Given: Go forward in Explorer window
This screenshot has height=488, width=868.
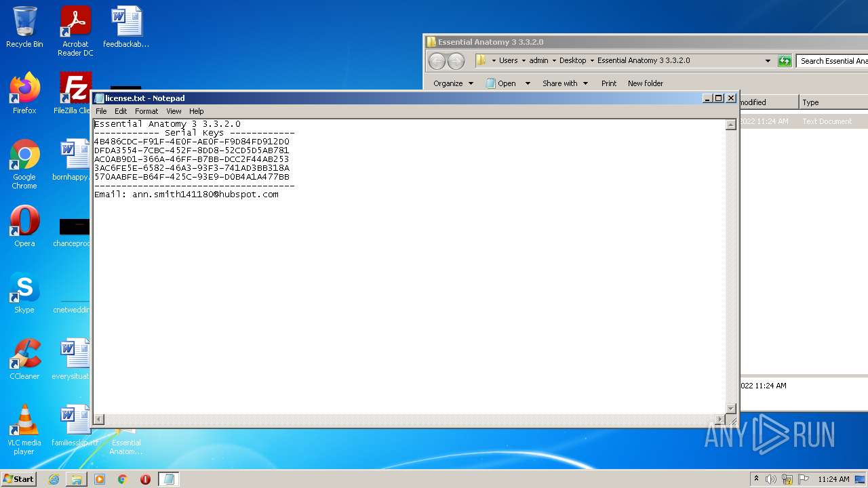Looking at the screenshot, I should [x=456, y=61].
